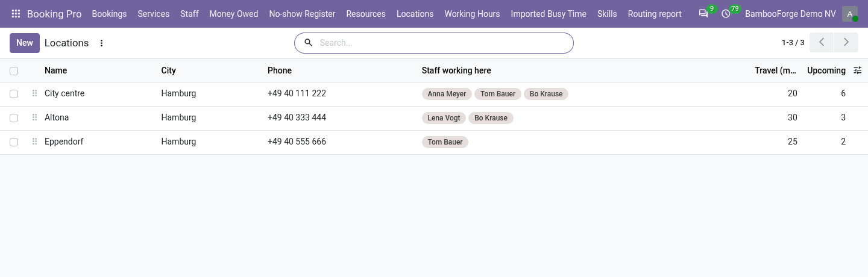Click Tom Bauer tag in Eppendorf row
Screen dimensions: 868x277
tap(445, 142)
